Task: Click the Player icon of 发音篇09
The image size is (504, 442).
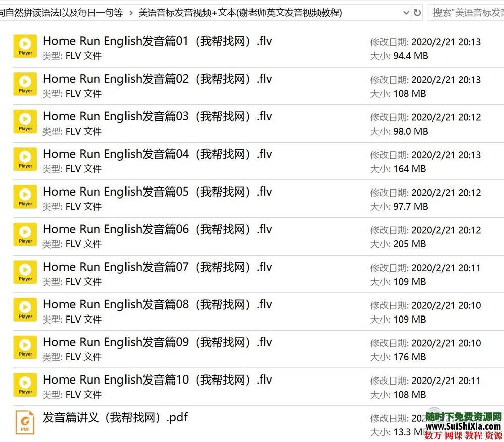Action: 25,347
